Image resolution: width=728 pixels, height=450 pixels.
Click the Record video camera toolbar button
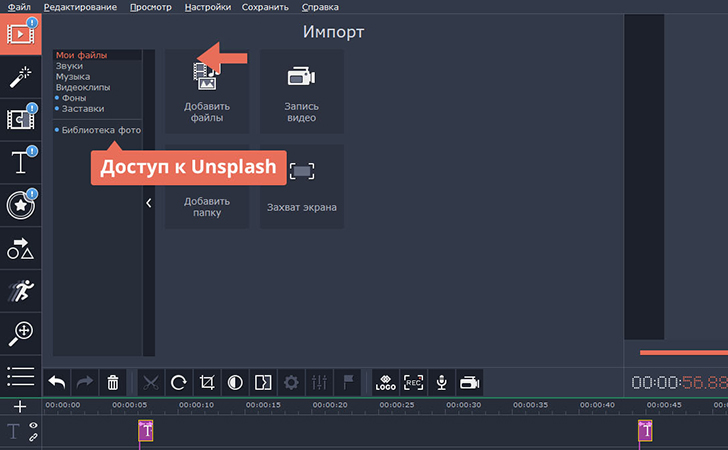pos(469,383)
